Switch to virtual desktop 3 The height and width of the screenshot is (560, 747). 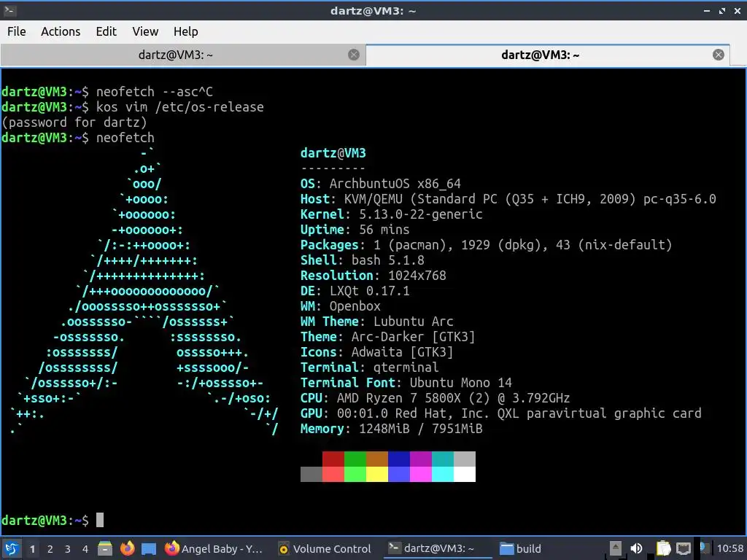(x=68, y=549)
